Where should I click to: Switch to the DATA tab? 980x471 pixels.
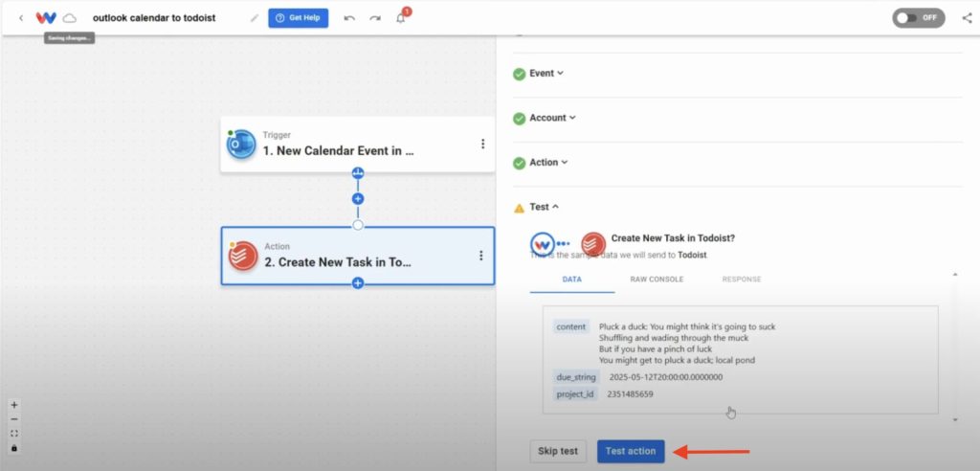pos(572,279)
